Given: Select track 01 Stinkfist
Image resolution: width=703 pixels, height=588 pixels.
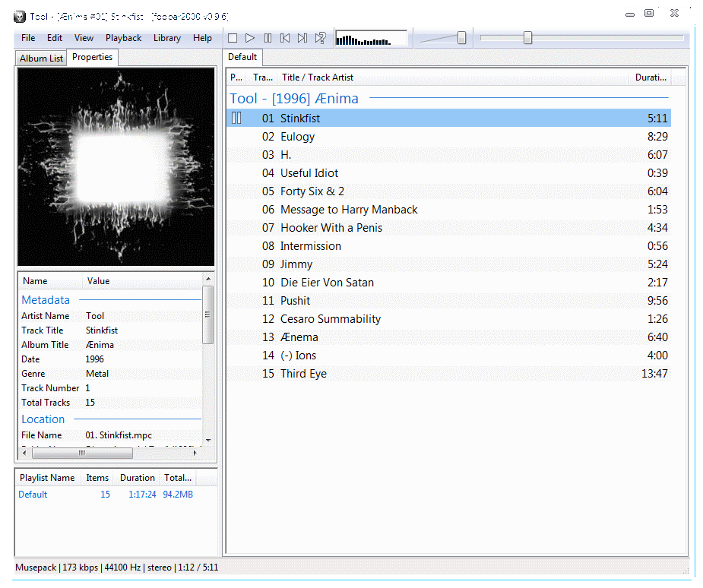Looking at the screenshot, I should pyautogui.click(x=448, y=119).
